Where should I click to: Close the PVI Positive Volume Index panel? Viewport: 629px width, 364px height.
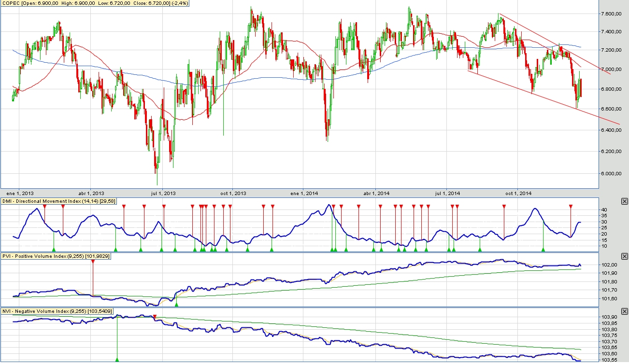click(x=624, y=257)
